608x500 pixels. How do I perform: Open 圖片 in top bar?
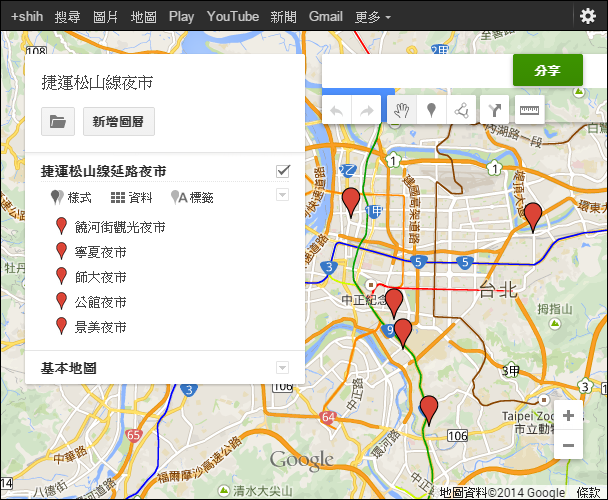point(105,17)
